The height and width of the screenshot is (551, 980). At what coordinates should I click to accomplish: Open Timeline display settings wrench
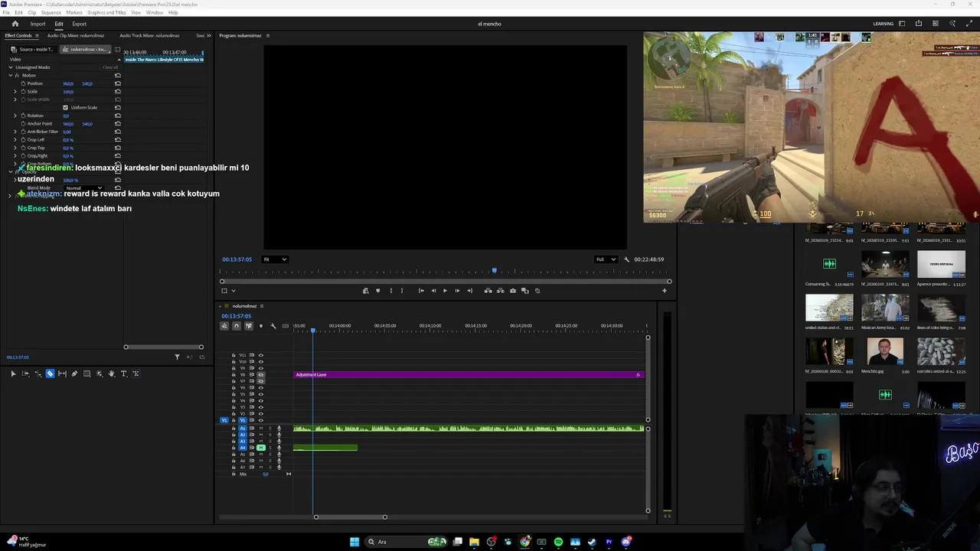[x=273, y=326]
